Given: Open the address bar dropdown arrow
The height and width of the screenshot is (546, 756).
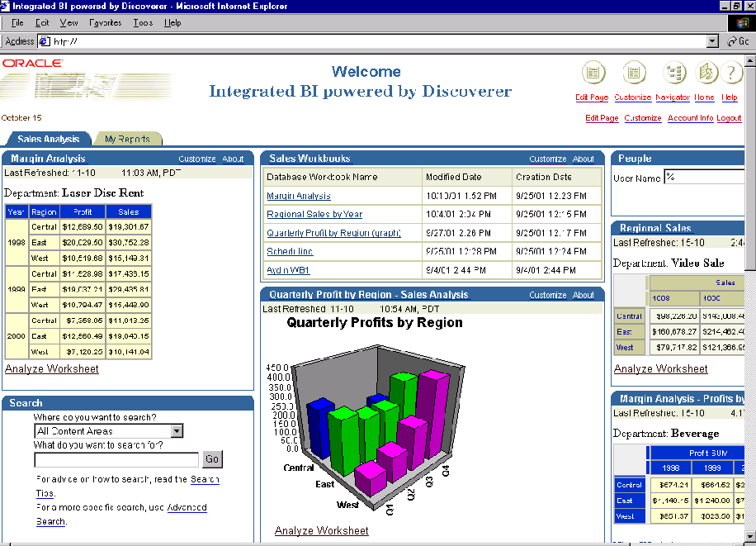Looking at the screenshot, I should click(712, 41).
